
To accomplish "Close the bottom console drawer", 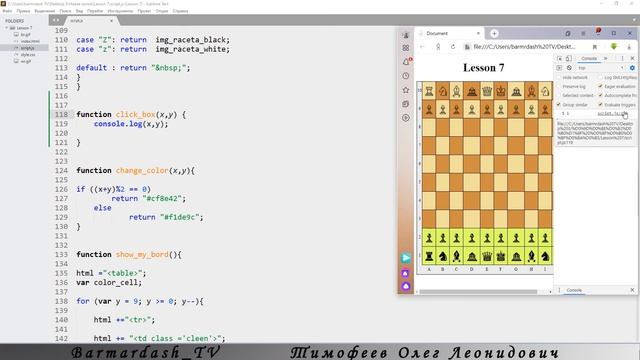I will 632,290.
